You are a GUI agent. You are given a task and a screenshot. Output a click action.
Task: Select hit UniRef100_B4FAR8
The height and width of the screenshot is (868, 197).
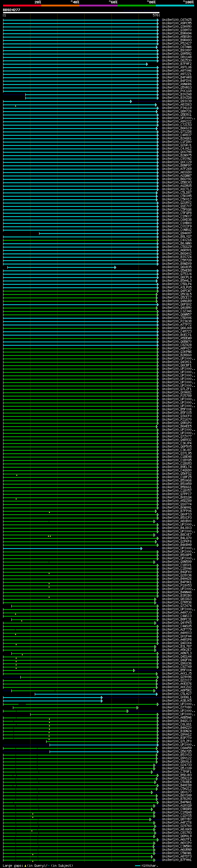177,78
